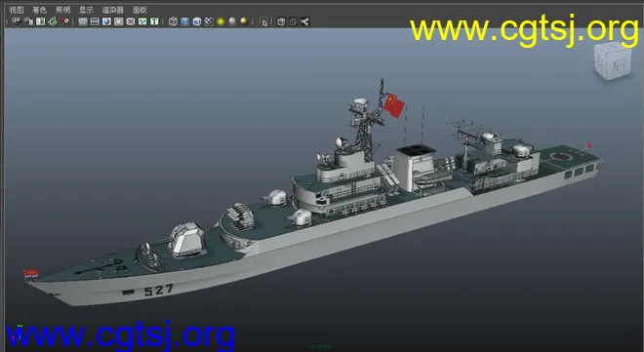644x352 pixels.
Task: Enable smooth shade all (blue cube)
Action: (184, 21)
